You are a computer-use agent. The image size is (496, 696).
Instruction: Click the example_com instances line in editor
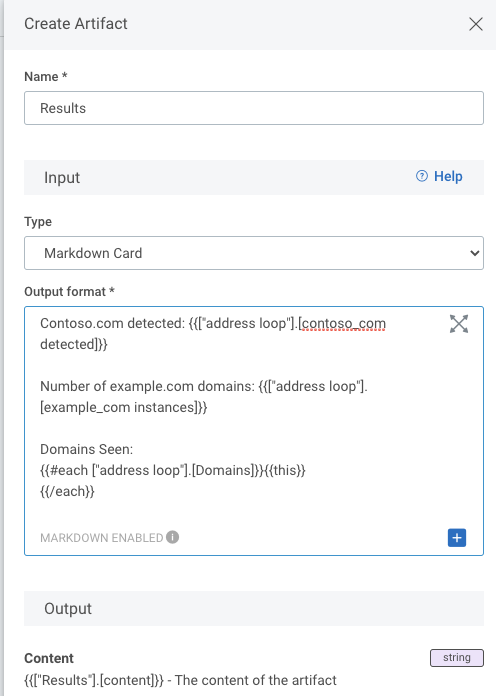123,407
